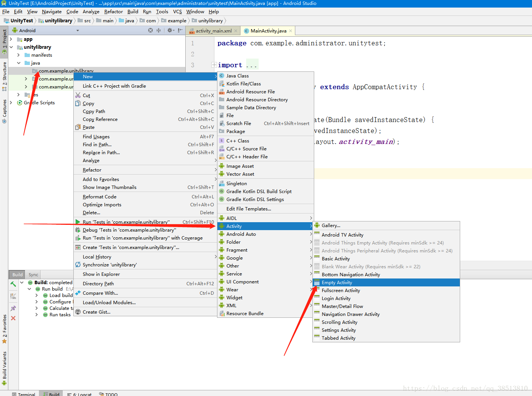Open Project panel settings gear icon
This screenshot has width=532, height=396.
170,30
